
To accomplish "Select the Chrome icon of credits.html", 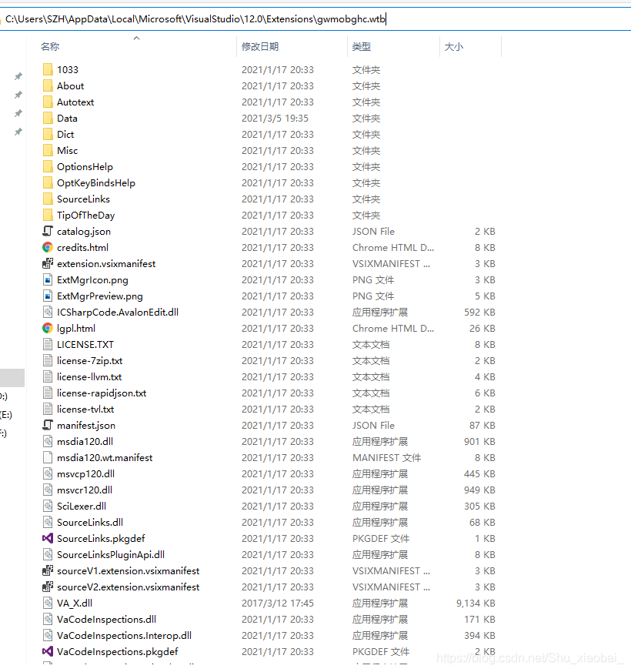I will point(48,247).
